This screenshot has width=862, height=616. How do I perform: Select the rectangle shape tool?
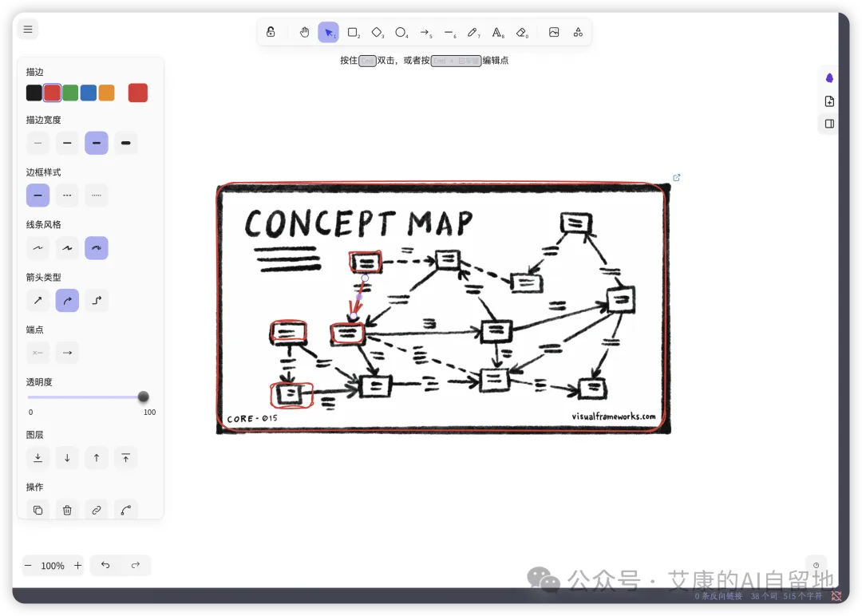coord(354,33)
